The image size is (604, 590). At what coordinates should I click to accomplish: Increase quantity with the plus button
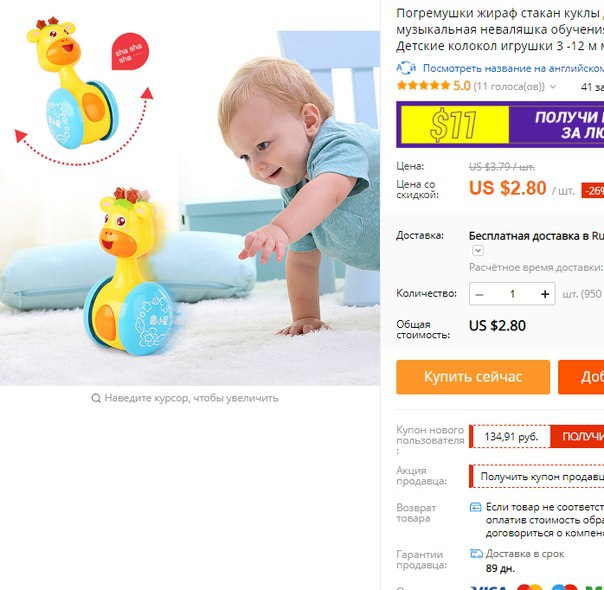point(545,294)
